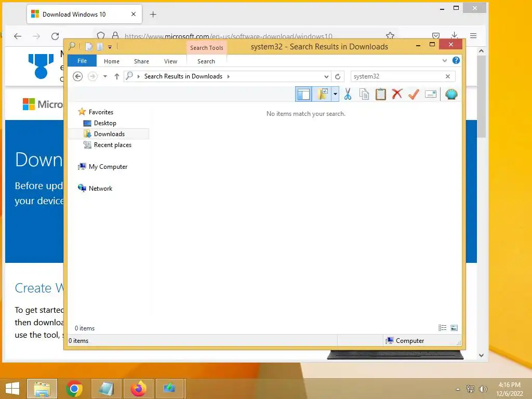Open a new Firefox tab
Viewport: 532px width, 399px height.
(x=153, y=14)
